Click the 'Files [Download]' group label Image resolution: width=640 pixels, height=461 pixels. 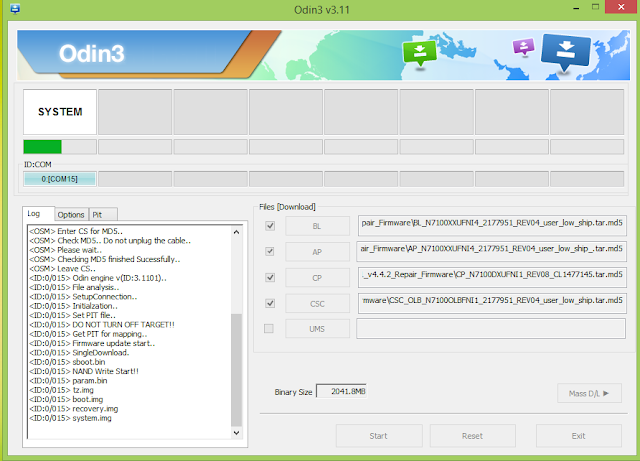(x=287, y=207)
